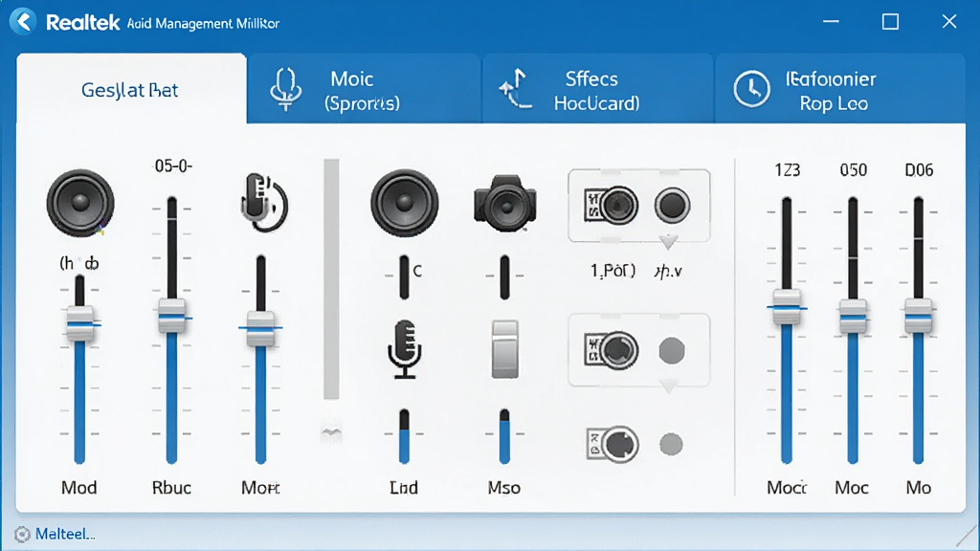Viewport: 980px width, 551px height.
Task: Maximize the Realtek window
Action: (890, 22)
